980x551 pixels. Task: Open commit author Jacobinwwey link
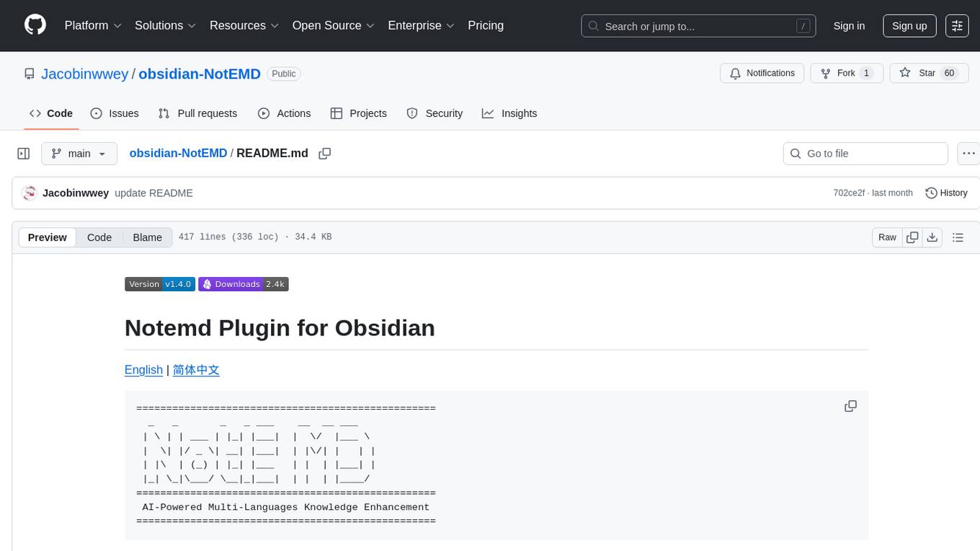[x=76, y=193]
